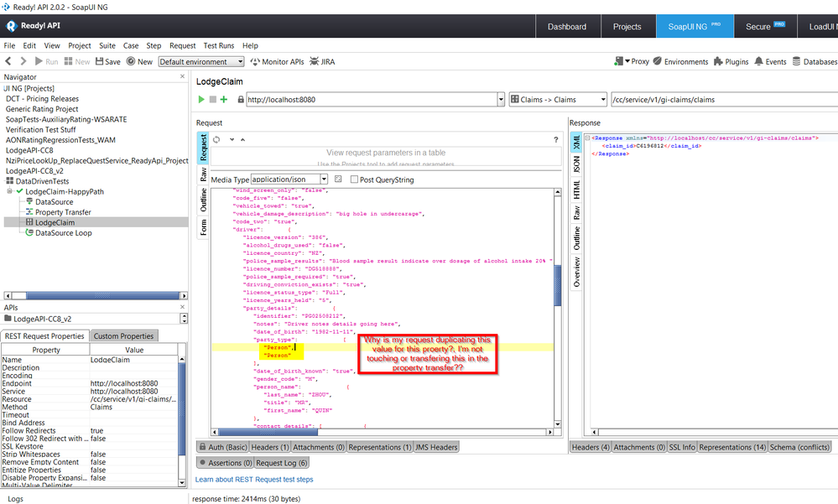Navigate back with the left arrow
This screenshot has width=838, height=504.
click(x=9, y=61)
